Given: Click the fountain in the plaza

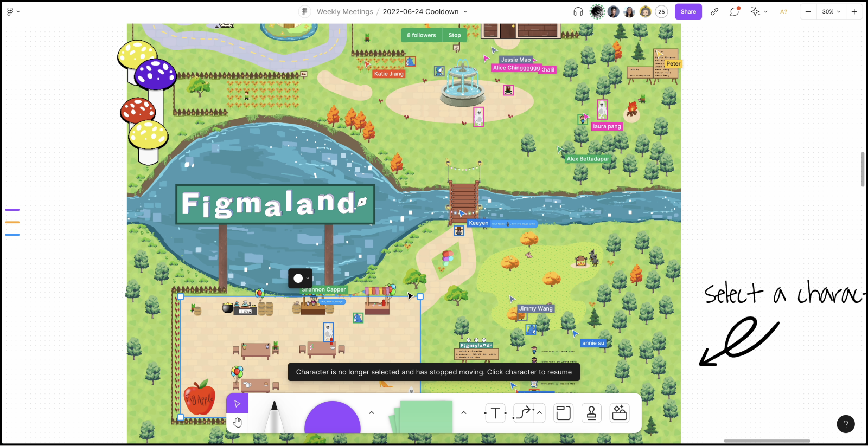Looking at the screenshot, I should [462, 83].
